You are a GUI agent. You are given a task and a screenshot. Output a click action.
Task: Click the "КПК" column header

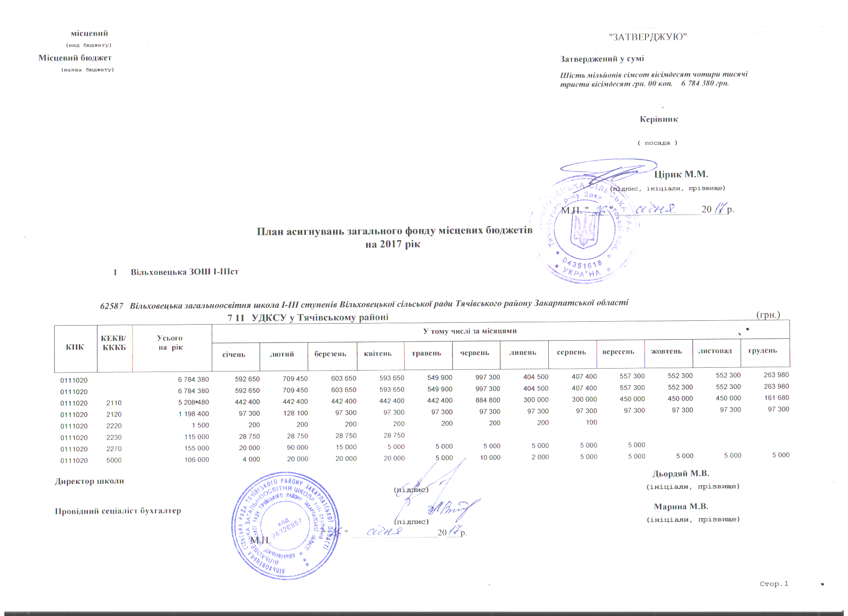75,347
